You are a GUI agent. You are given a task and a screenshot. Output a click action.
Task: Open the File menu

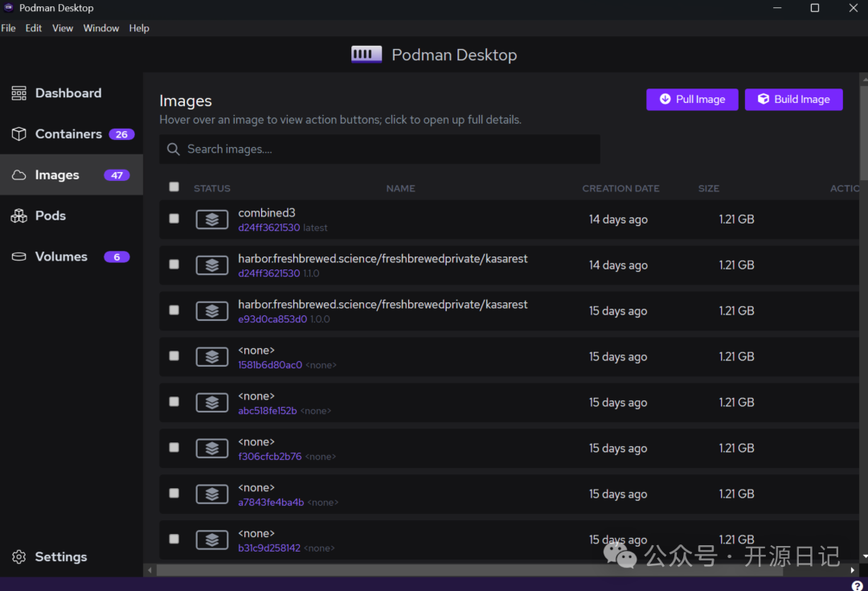(x=8, y=28)
